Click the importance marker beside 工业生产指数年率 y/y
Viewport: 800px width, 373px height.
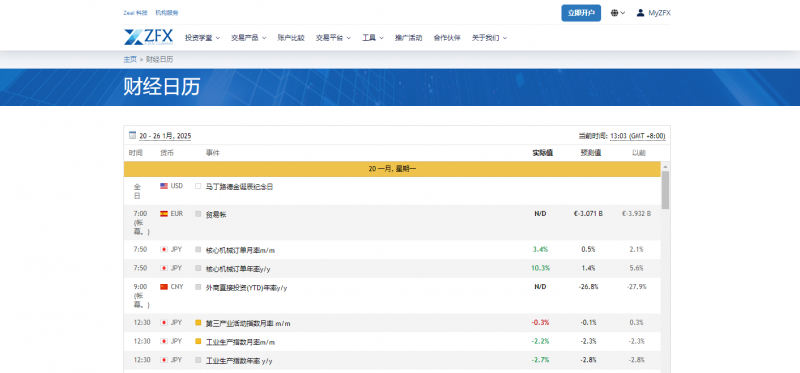[198, 360]
